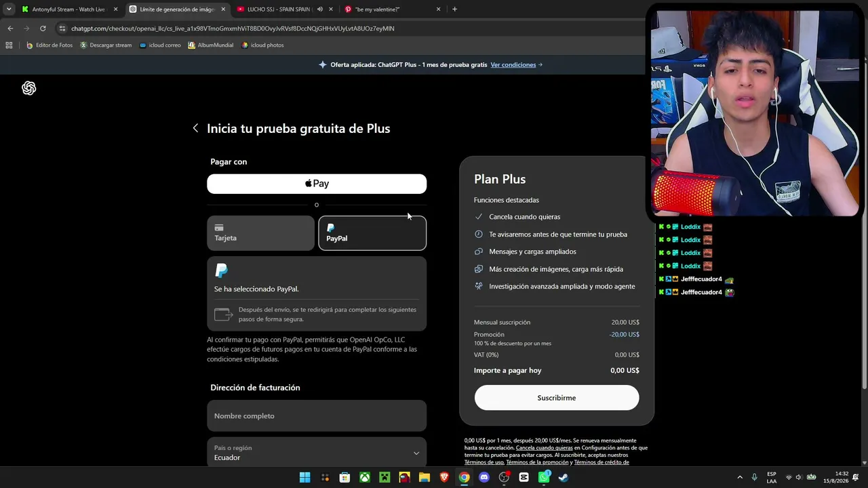Click the volume speaker tray icon
868x488 pixels.
(799, 477)
